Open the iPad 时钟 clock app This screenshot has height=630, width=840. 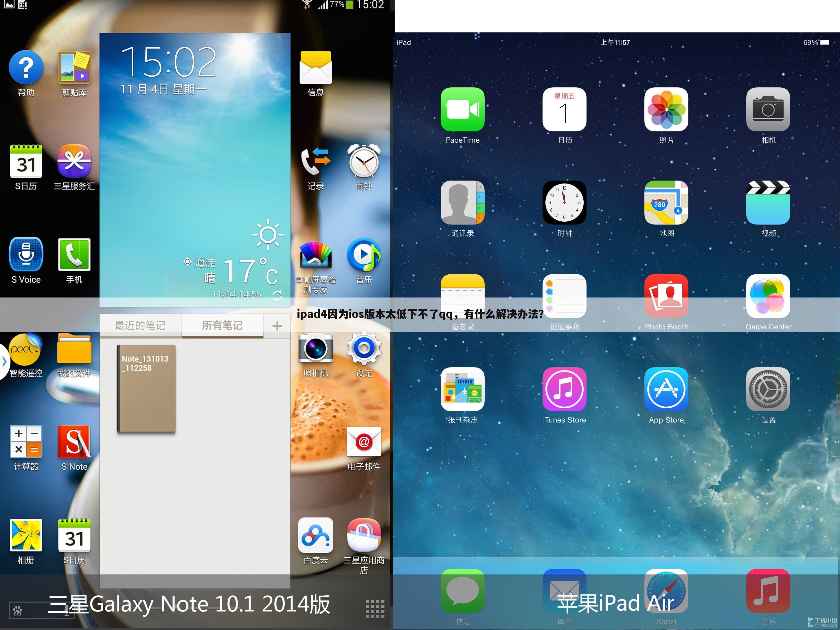tap(564, 202)
